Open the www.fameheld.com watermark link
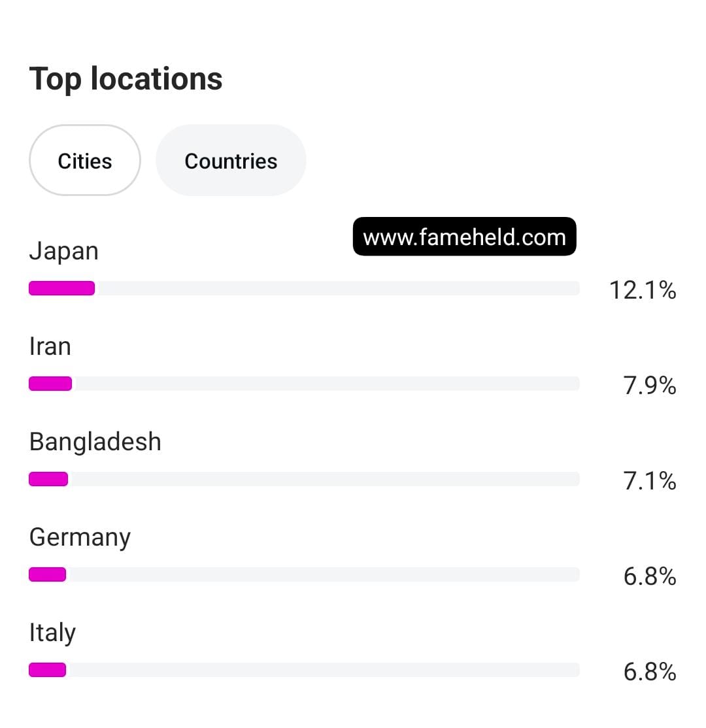 click(x=464, y=237)
